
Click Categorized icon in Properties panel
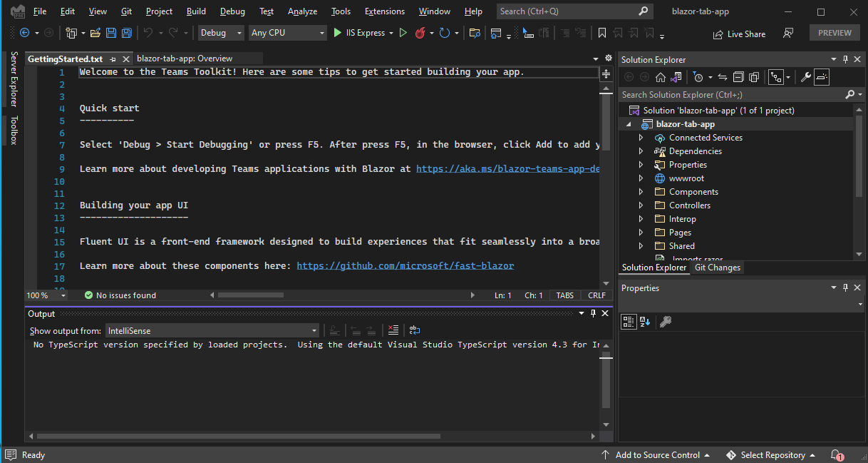coord(629,322)
